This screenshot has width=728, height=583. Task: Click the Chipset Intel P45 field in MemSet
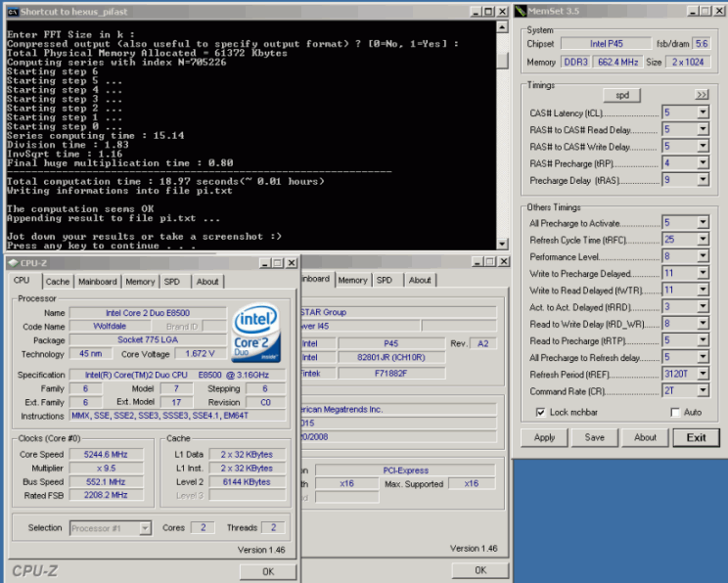pyautogui.click(x=606, y=44)
